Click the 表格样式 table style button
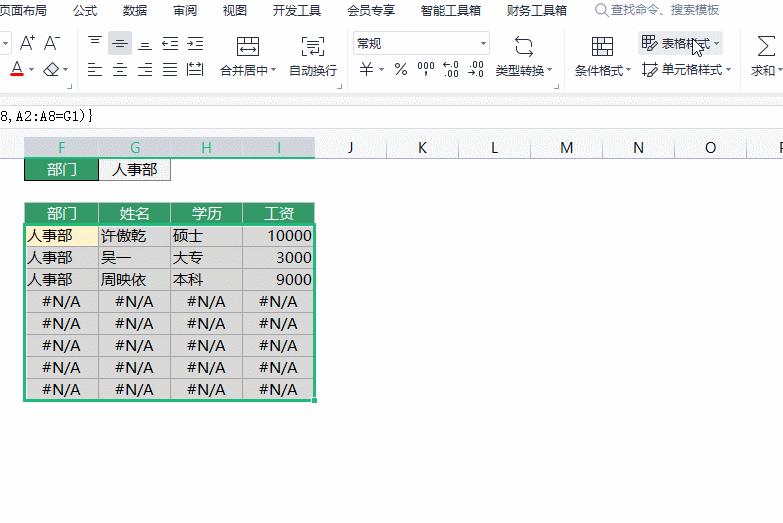 tap(680, 44)
